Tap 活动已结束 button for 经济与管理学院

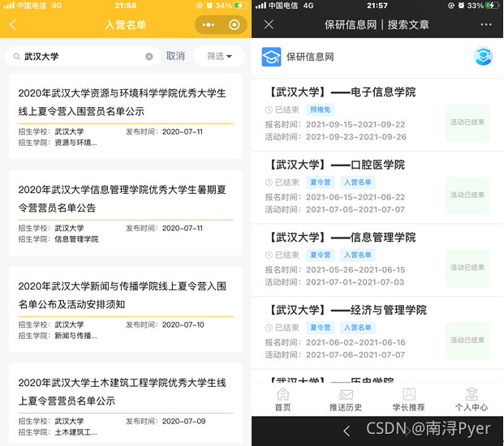coord(467,341)
